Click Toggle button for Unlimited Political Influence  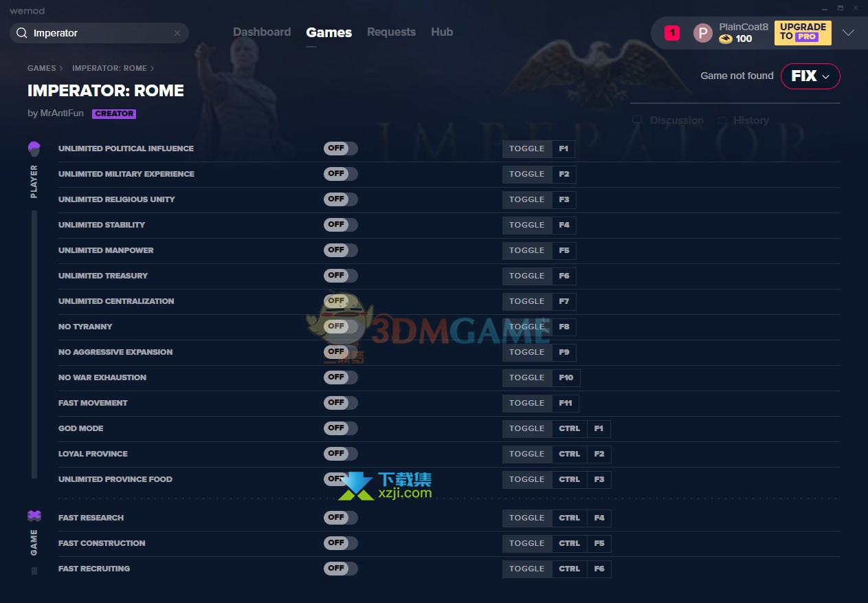(527, 149)
